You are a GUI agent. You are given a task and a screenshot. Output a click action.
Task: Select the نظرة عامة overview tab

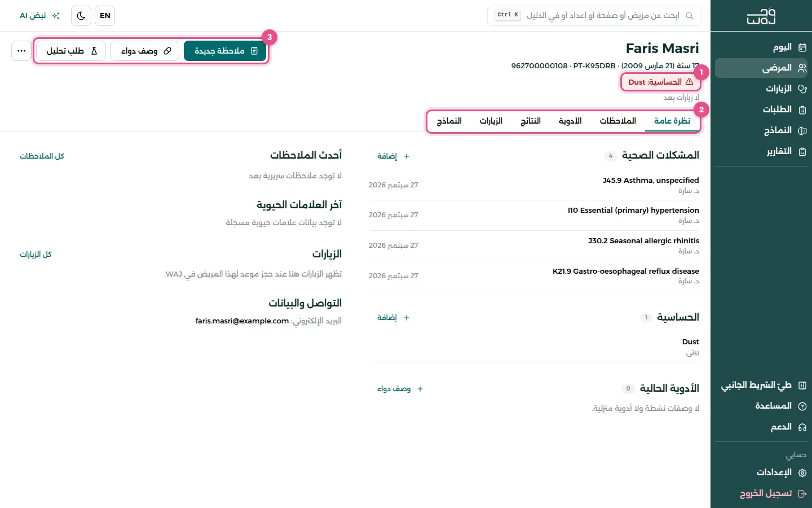pyautogui.click(x=672, y=121)
